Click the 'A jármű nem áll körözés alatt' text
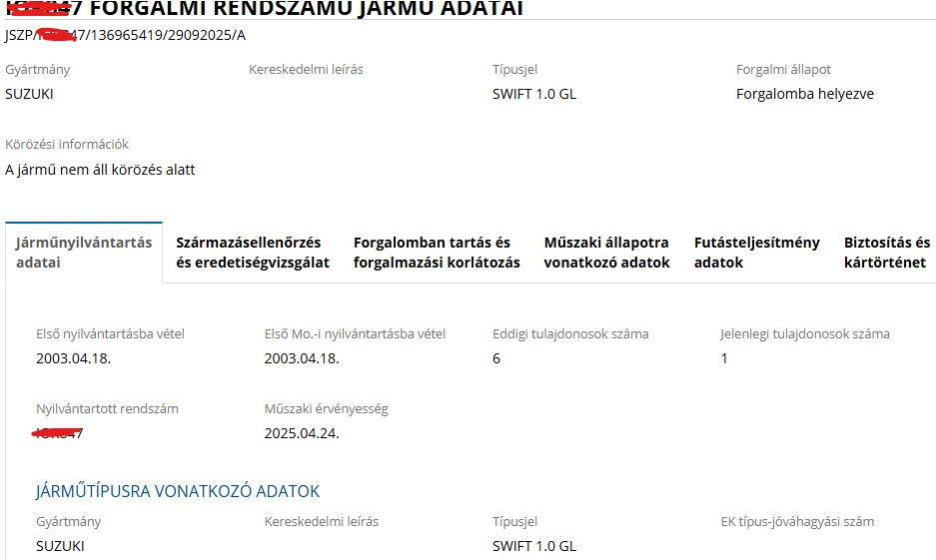Screen dimensions: 936x560 pyautogui.click(x=100, y=170)
